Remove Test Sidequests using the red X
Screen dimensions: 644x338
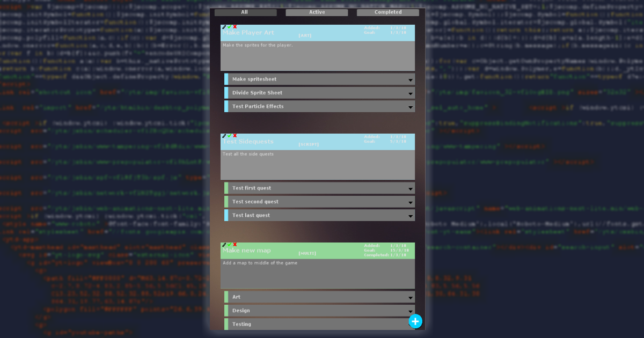click(x=235, y=136)
